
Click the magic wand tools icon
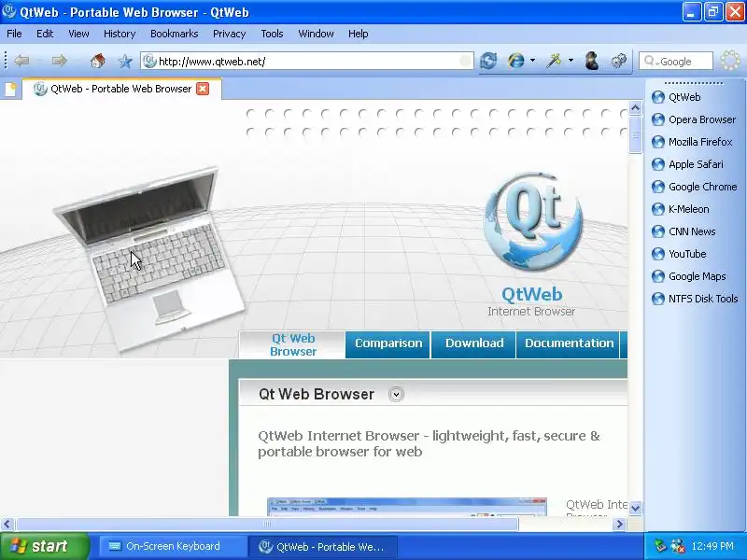554,61
